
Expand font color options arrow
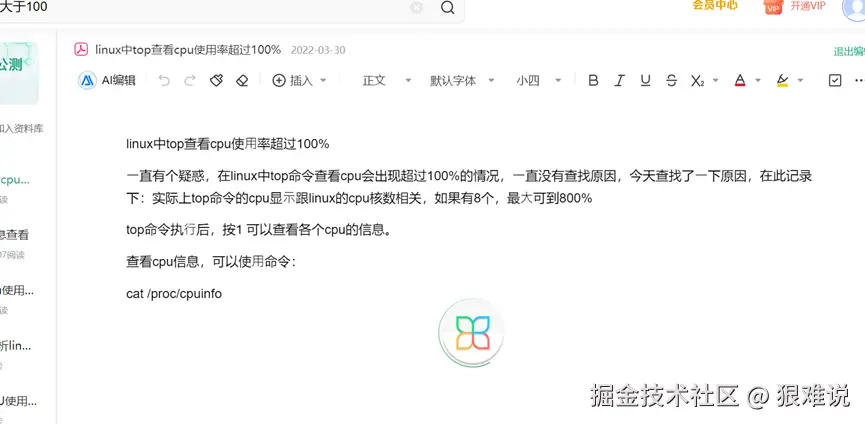(x=758, y=80)
